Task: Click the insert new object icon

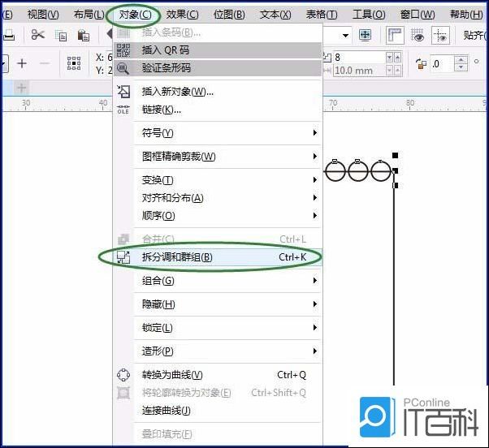Action: pyautogui.click(x=123, y=92)
